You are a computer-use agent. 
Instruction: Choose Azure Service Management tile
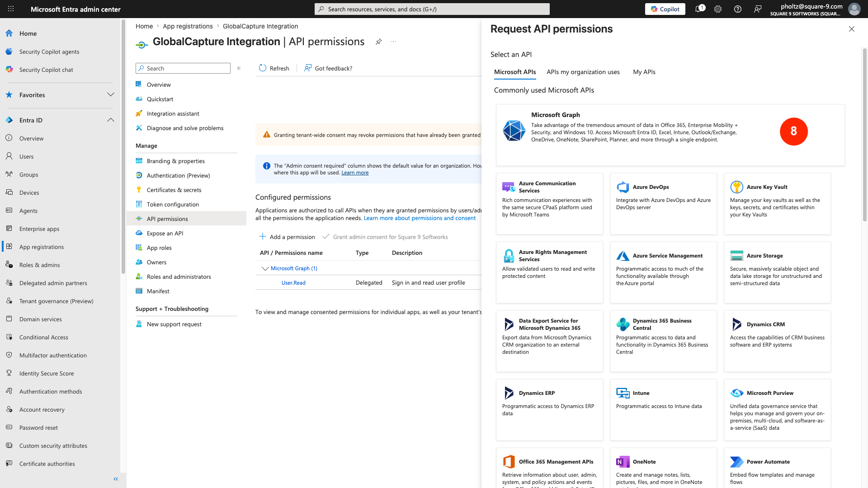(x=663, y=272)
